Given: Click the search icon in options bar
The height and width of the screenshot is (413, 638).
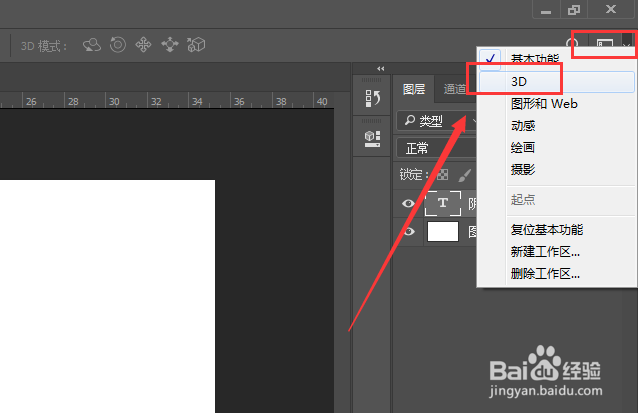Looking at the screenshot, I should [572, 44].
